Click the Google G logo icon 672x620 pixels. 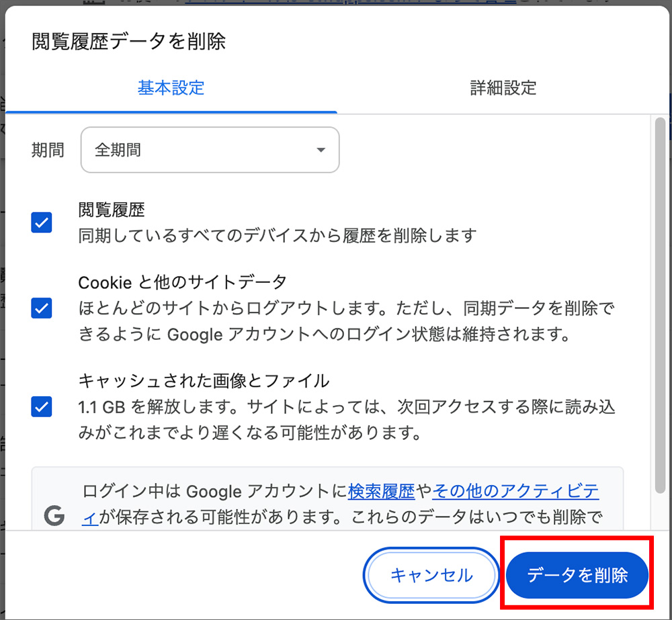coord(54,515)
